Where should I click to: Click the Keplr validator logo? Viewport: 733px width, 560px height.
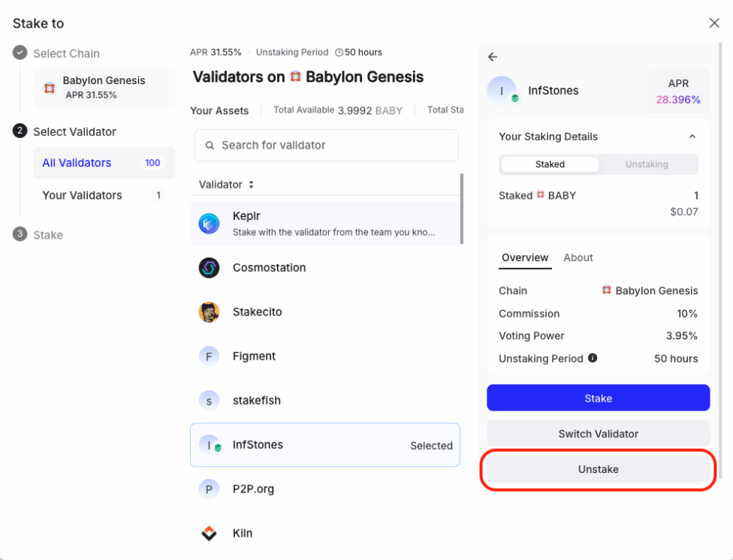pos(209,224)
